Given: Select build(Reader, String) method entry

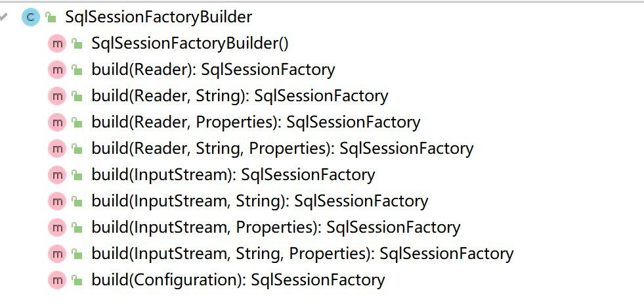Looking at the screenshot, I should 240,96.
